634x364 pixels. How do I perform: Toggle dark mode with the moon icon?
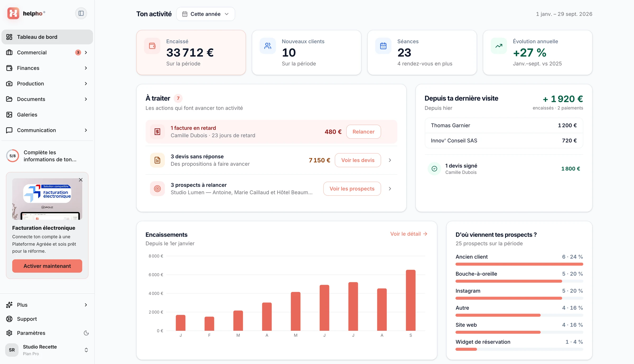(86, 333)
